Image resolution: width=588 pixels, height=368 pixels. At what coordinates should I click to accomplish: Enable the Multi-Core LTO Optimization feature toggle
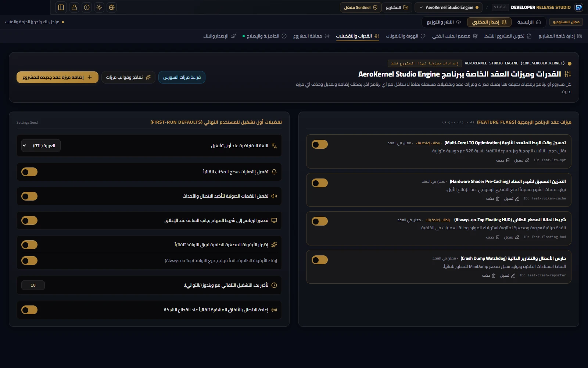[x=320, y=144]
